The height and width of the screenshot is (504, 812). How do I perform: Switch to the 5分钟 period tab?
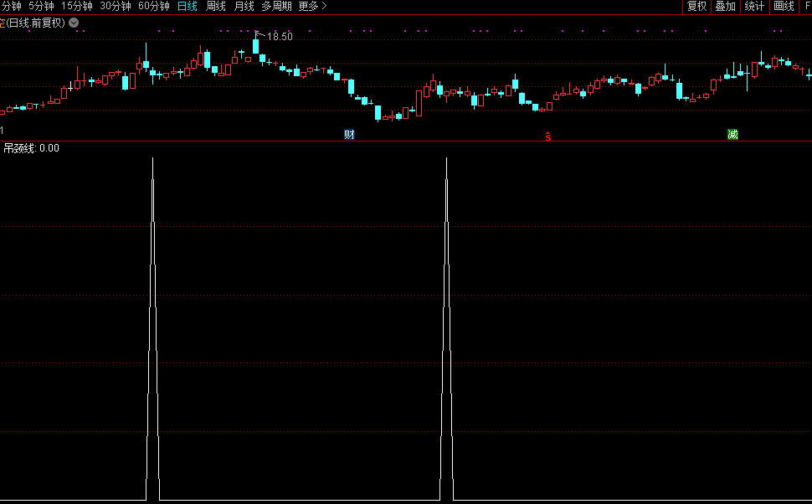point(42,7)
